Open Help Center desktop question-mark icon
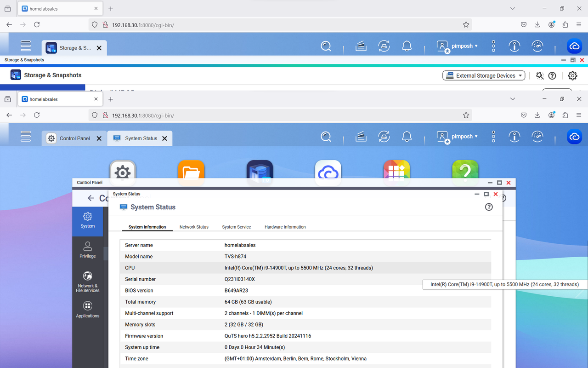The width and height of the screenshot is (588, 368). [x=465, y=173]
